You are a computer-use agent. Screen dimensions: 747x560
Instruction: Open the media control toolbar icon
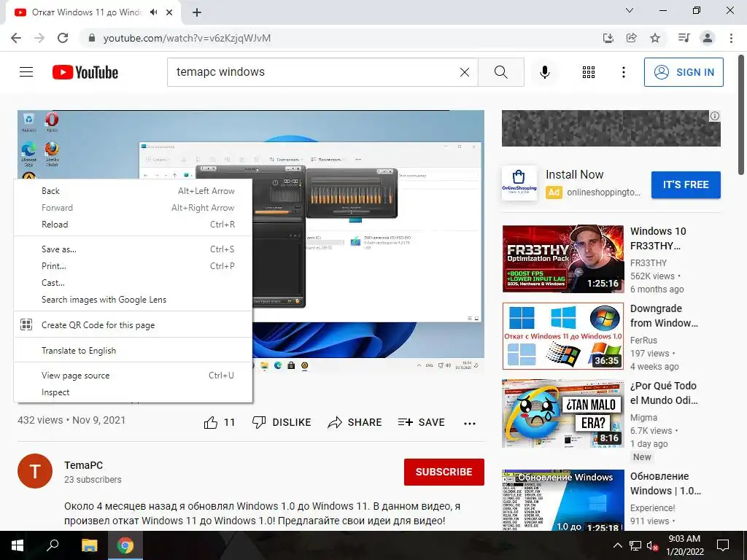click(684, 38)
